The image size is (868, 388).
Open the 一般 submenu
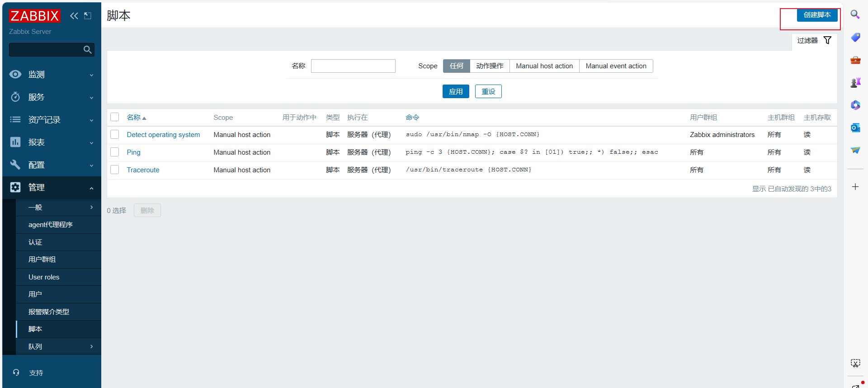[x=58, y=208]
